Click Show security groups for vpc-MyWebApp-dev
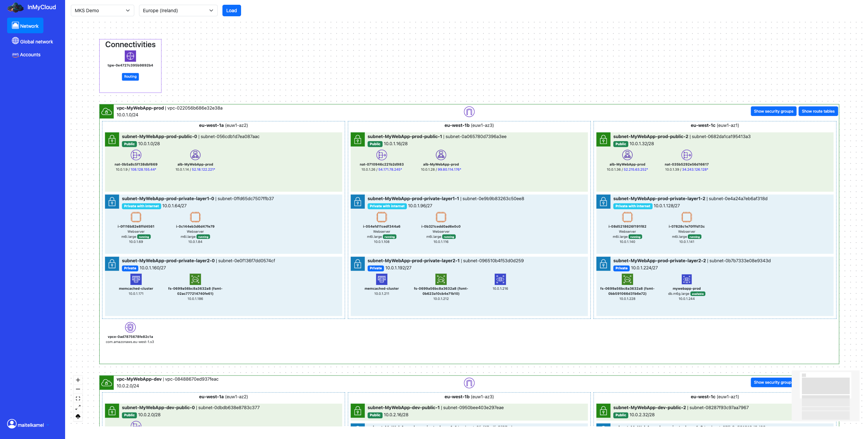This screenshot has width=868, height=439. [x=771, y=382]
